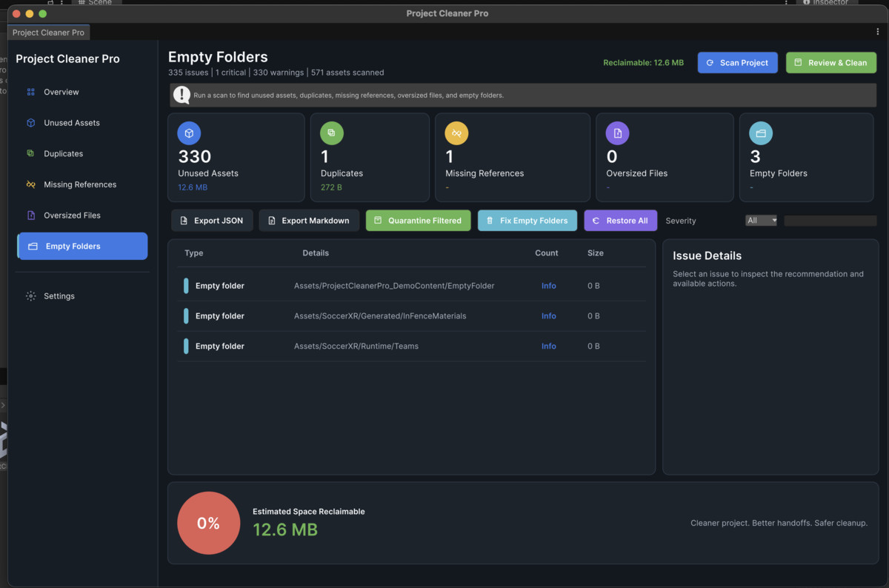The width and height of the screenshot is (889, 588).
Task: Open Unused Assets in sidebar
Action: (81, 123)
